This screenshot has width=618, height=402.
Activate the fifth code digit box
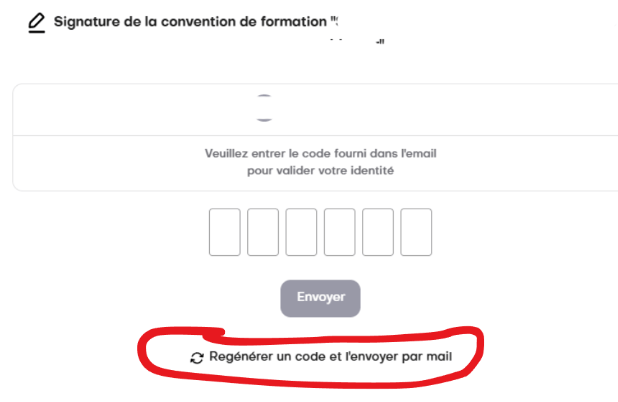point(378,232)
